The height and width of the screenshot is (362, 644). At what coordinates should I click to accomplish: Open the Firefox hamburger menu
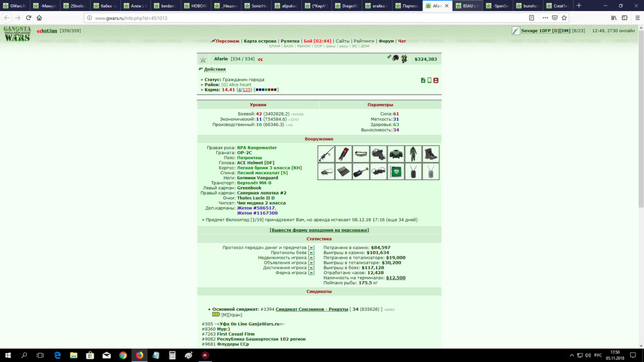638,17
